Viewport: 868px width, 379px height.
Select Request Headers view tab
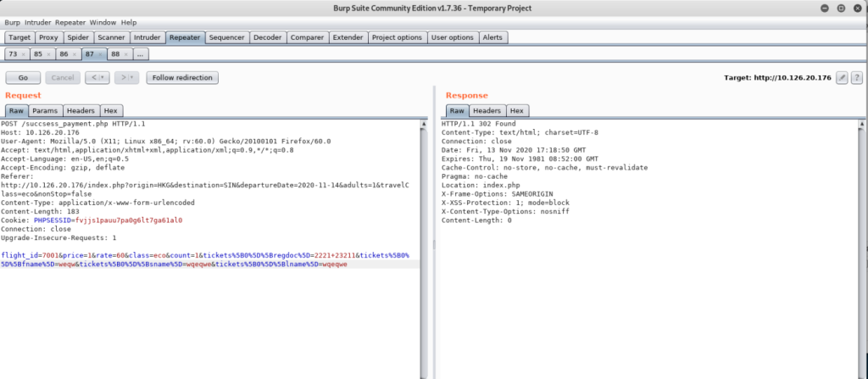(x=82, y=111)
